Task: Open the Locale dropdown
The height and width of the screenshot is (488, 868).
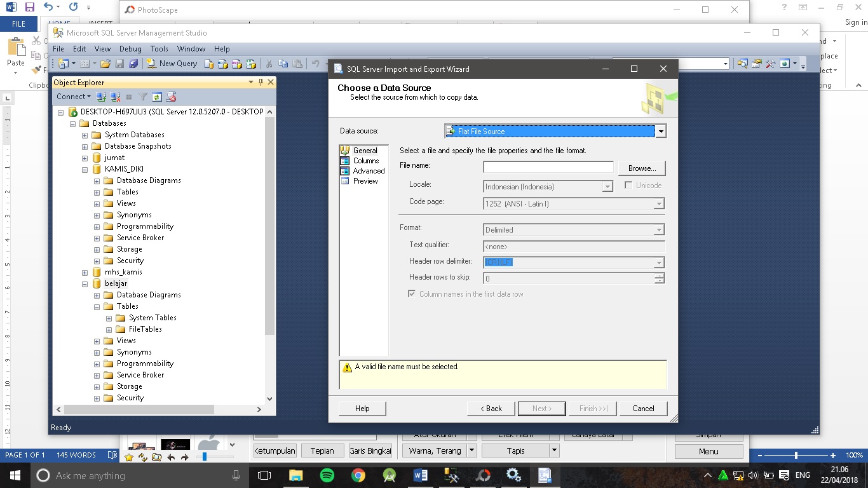Action: pyautogui.click(x=607, y=187)
